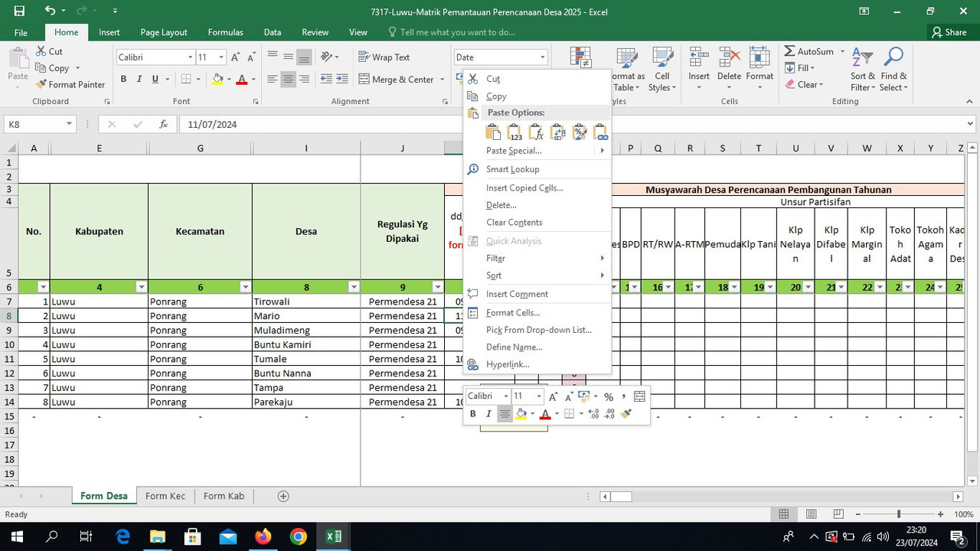Choose Format Cells from the context menu
Screen dimensions: 980x551
(513, 312)
